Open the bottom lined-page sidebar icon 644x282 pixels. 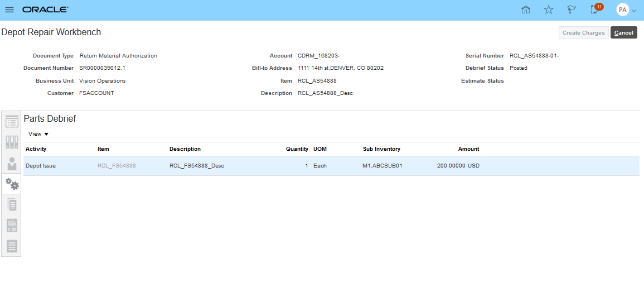click(x=12, y=246)
